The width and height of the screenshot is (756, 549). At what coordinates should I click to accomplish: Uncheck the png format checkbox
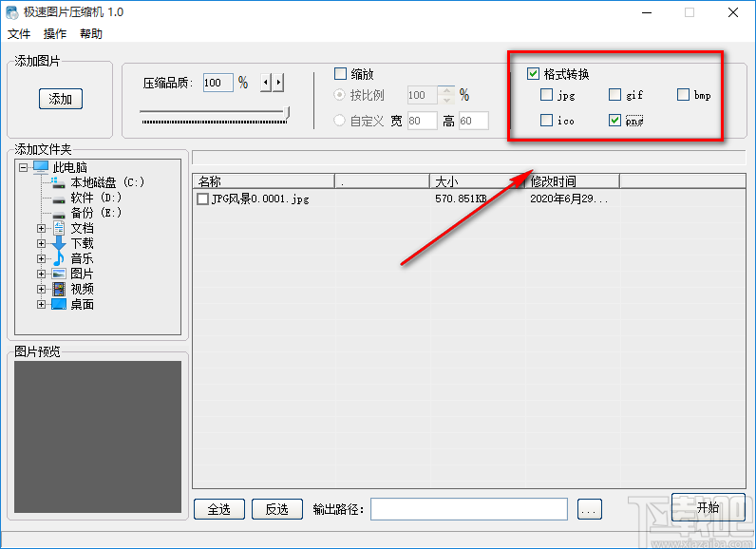614,120
